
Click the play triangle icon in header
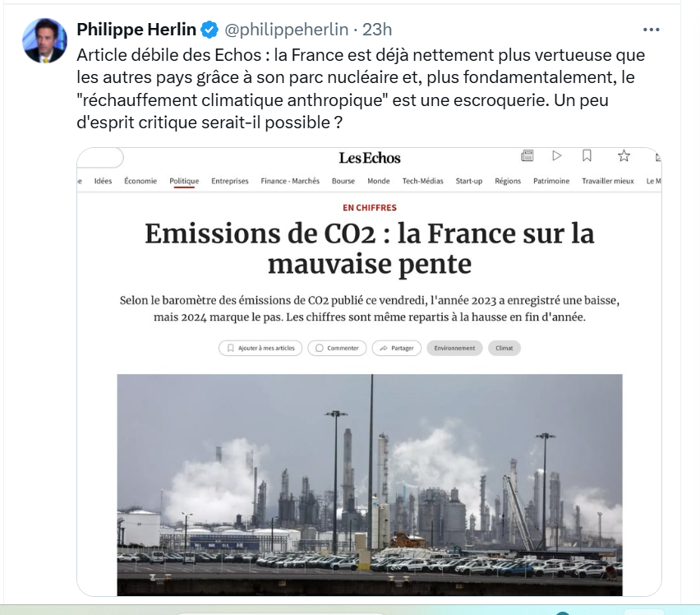557,155
